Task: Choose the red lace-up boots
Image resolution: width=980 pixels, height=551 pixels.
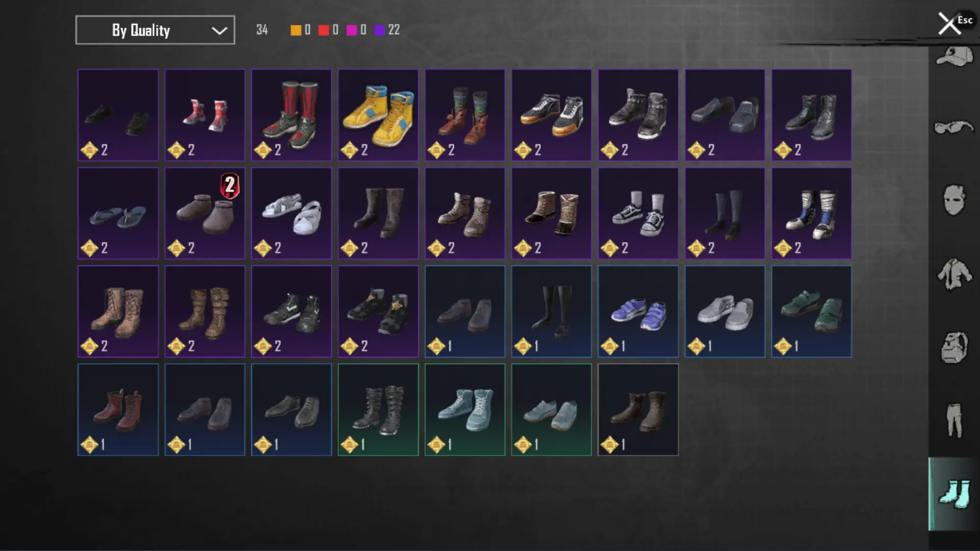Action: [x=118, y=410]
